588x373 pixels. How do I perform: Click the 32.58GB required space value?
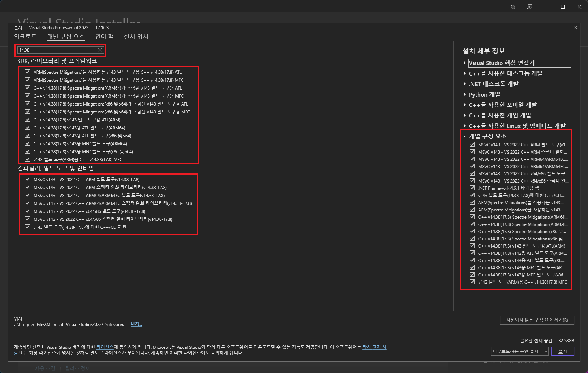pyautogui.click(x=566, y=340)
